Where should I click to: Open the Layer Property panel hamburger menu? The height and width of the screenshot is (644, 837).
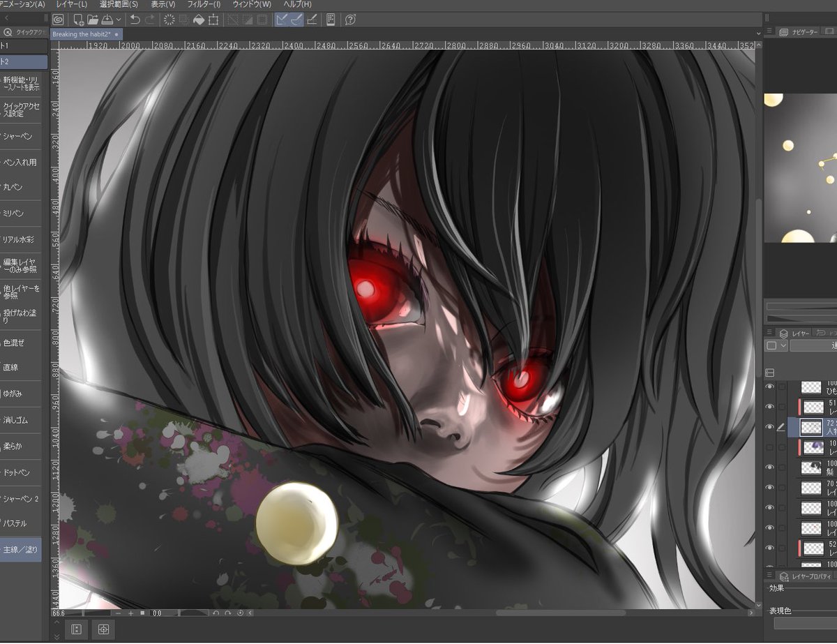(x=769, y=576)
